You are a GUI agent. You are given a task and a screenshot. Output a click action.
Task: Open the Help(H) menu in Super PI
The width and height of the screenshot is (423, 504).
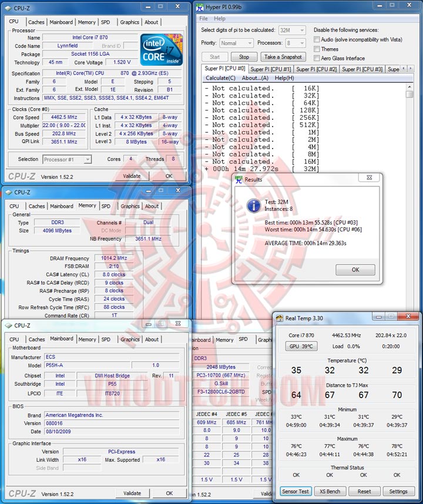click(284, 78)
